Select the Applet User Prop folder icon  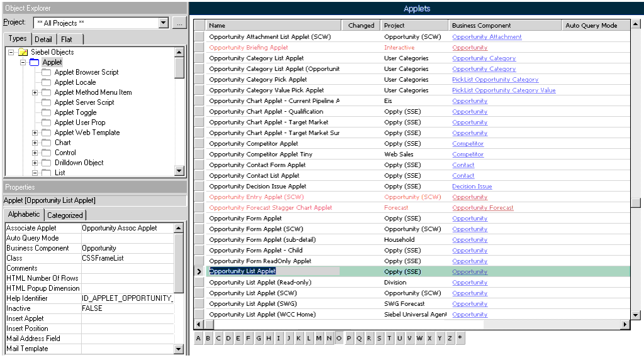click(x=47, y=122)
